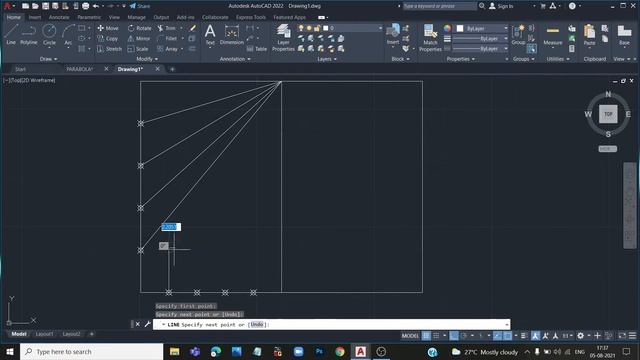The height and width of the screenshot is (360, 640).
Task: Open the Insert ribbon tab
Action: coord(35,18)
